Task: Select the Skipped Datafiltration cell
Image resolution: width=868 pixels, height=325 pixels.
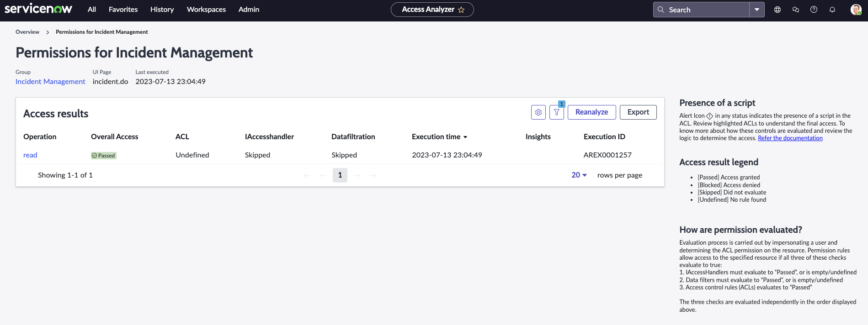Action: click(x=344, y=155)
